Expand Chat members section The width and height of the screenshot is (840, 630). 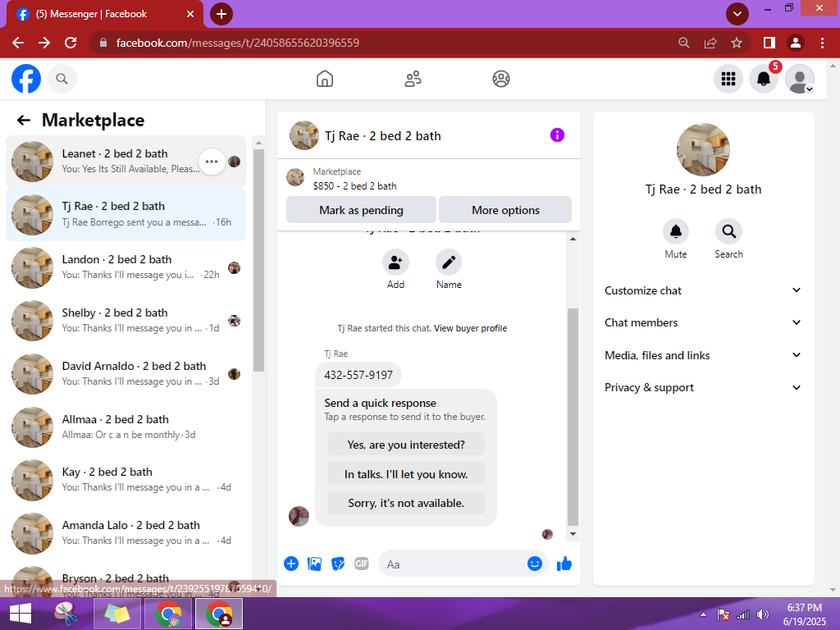click(703, 322)
